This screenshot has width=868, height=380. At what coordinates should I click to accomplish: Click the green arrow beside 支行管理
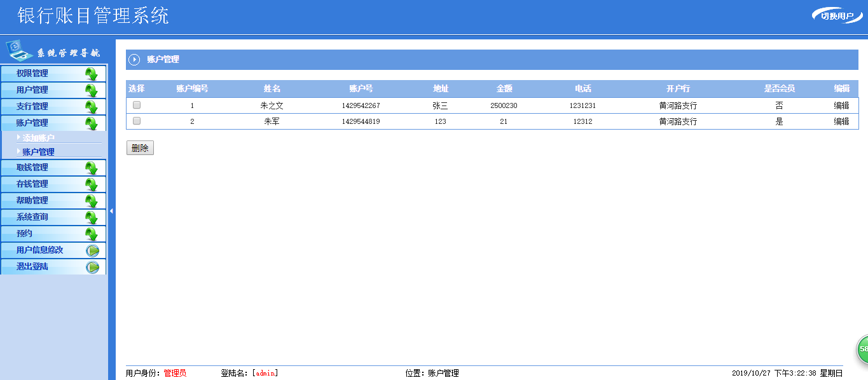tap(92, 107)
